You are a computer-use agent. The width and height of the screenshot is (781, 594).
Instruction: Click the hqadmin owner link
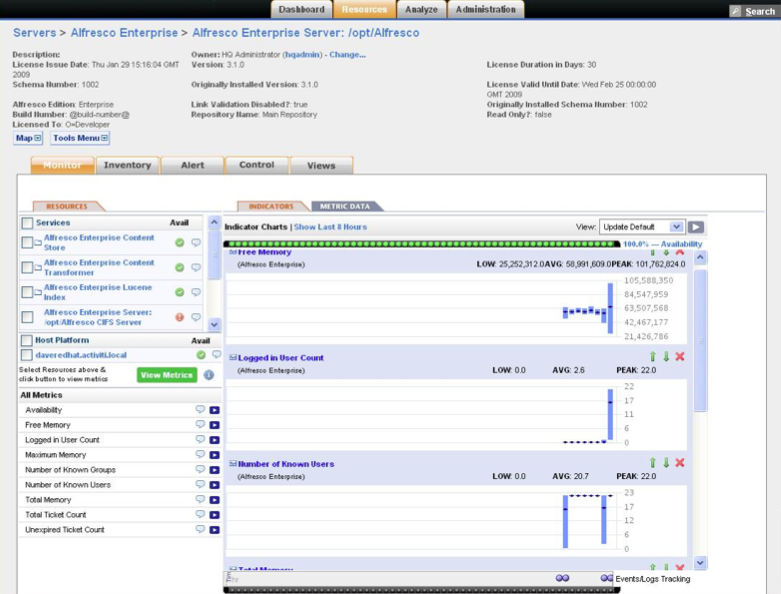click(x=303, y=55)
